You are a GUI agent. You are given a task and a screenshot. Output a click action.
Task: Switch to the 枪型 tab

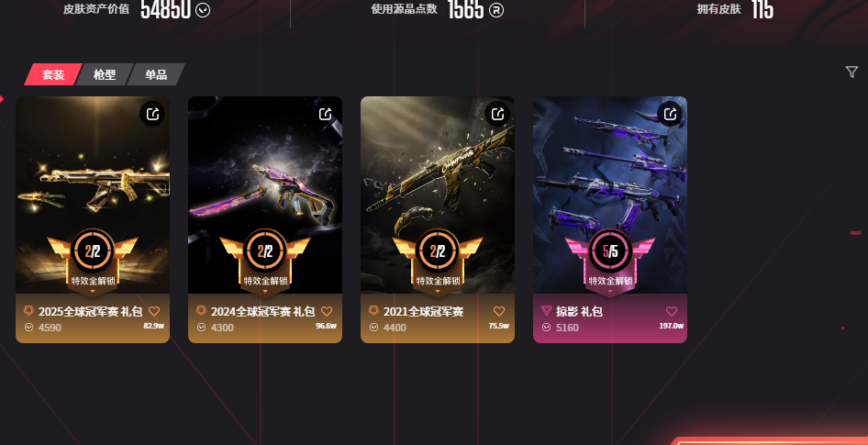tap(105, 74)
